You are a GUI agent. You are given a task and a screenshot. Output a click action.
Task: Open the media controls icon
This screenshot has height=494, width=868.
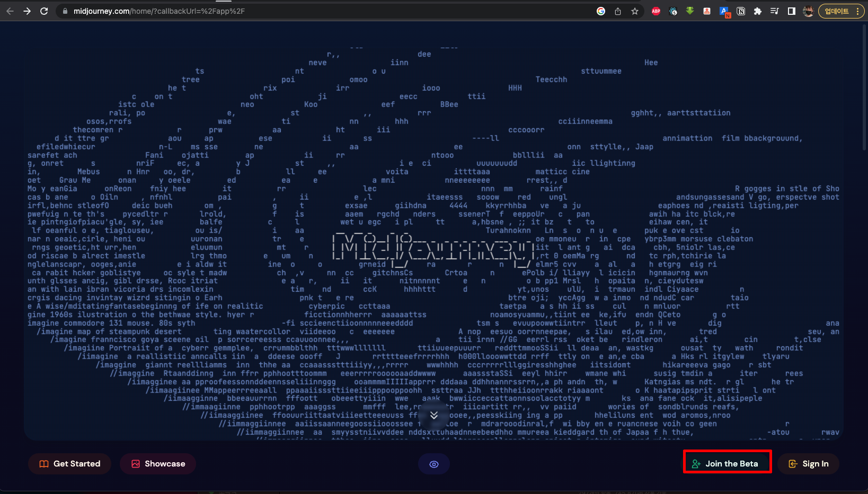(x=775, y=11)
